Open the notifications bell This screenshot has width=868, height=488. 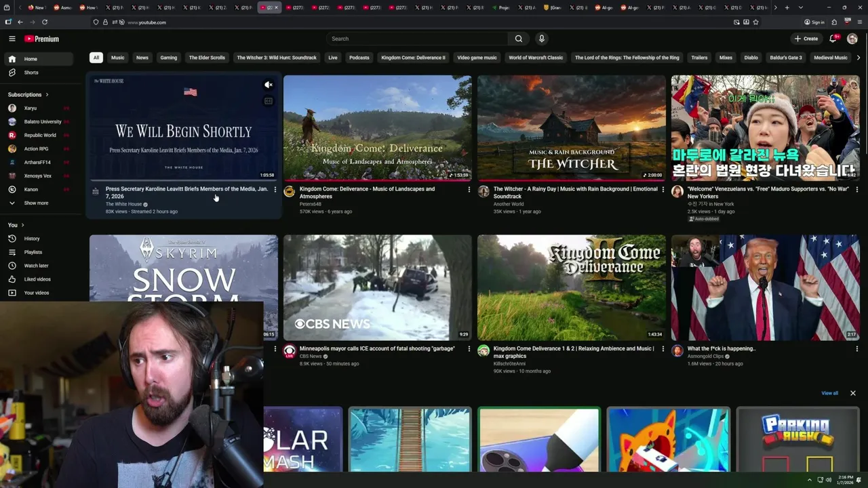point(833,39)
